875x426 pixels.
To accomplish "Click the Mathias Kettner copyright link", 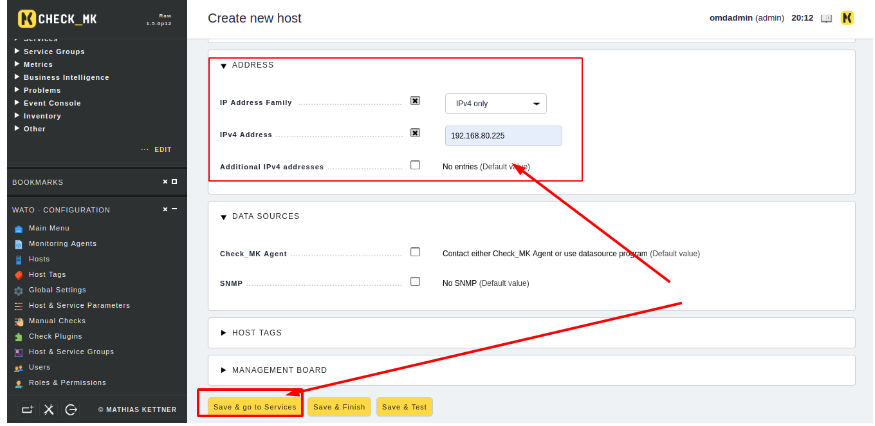I will [137, 410].
